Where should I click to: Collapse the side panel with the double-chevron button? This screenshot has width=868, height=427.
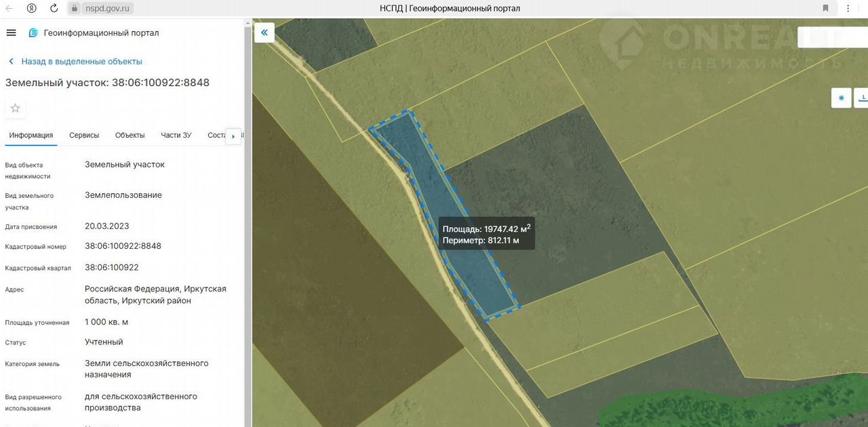click(x=264, y=33)
